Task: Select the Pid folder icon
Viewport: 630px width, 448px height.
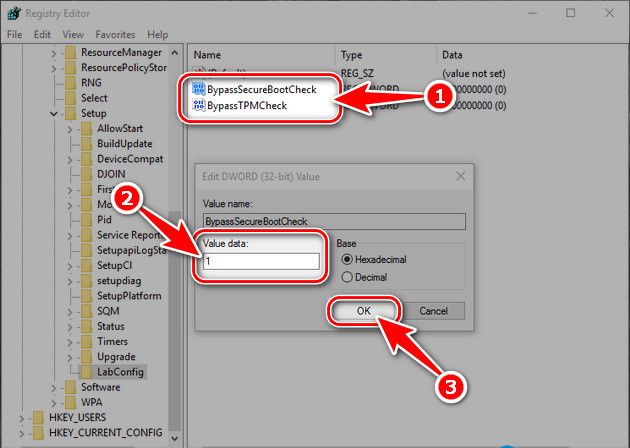Action: (x=87, y=220)
